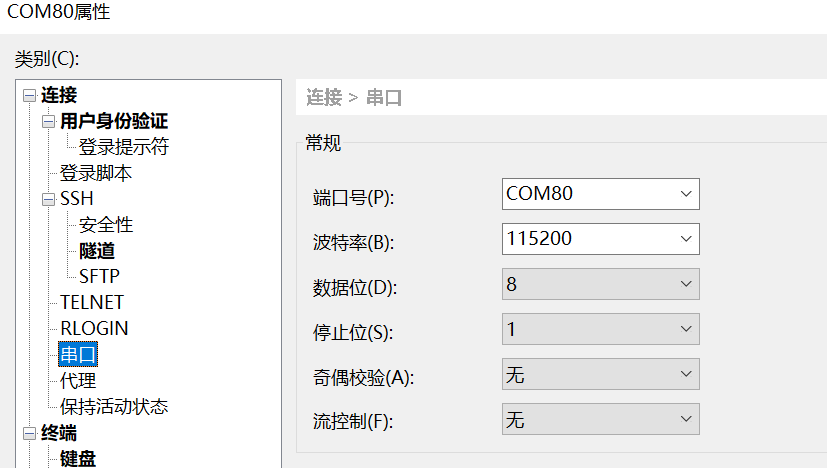The height and width of the screenshot is (468, 827).
Task: Select 代理 in the category tree
Action: pyautogui.click(x=78, y=380)
